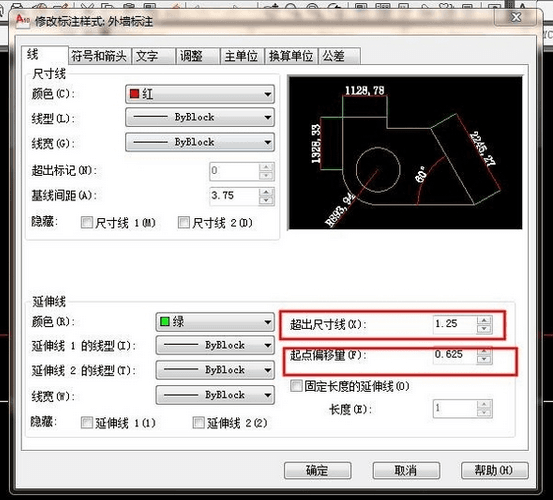Screen dimensions: 553x500
Task: Enable 固定长度的延伸线 checkbox
Action: (296, 386)
